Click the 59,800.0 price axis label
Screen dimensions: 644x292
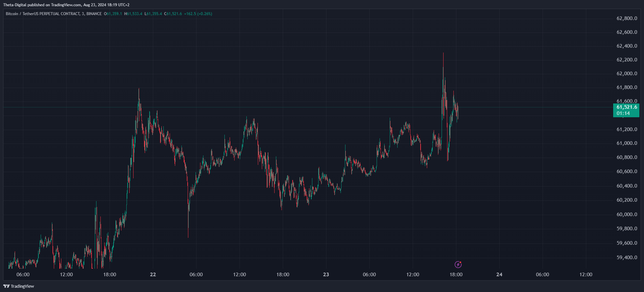pyautogui.click(x=627, y=229)
